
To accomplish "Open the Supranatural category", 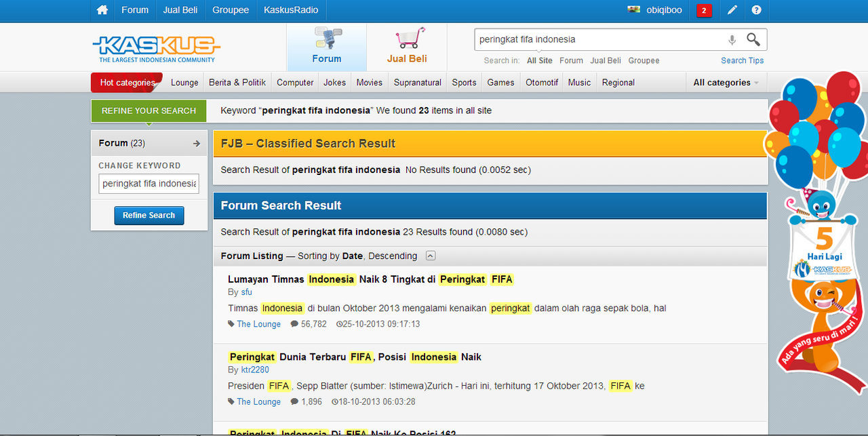I will pos(418,83).
